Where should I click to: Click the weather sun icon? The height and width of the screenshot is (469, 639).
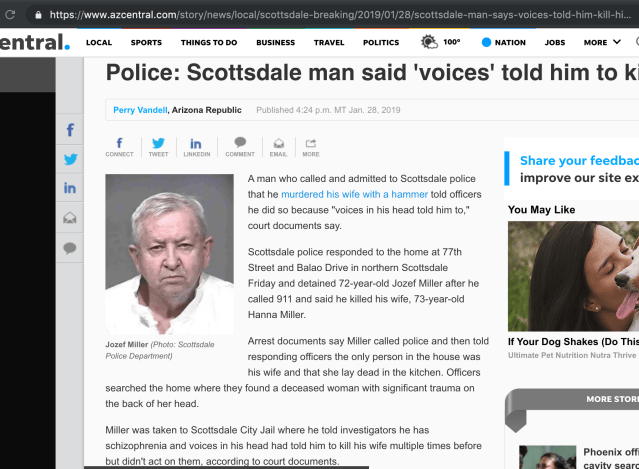429,42
